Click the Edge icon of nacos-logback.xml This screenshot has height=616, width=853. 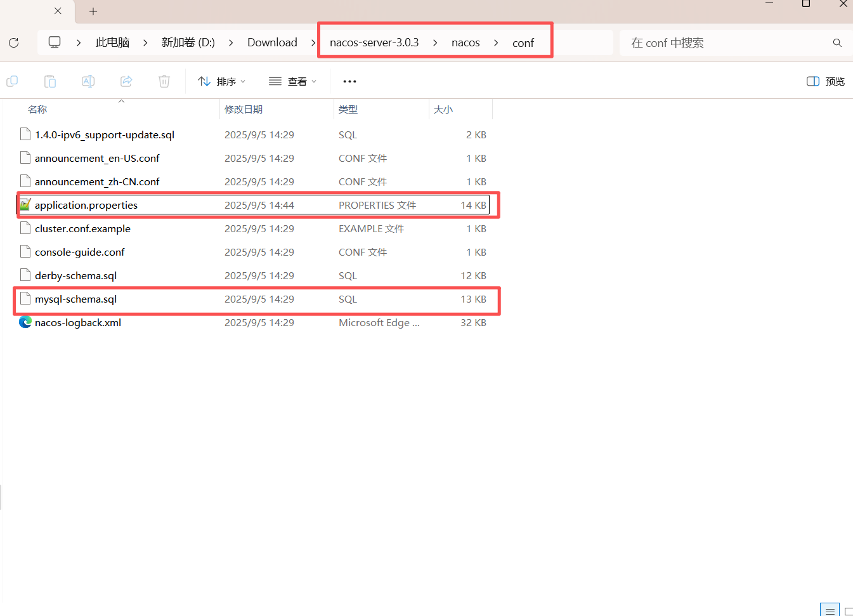click(x=25, y=322)
